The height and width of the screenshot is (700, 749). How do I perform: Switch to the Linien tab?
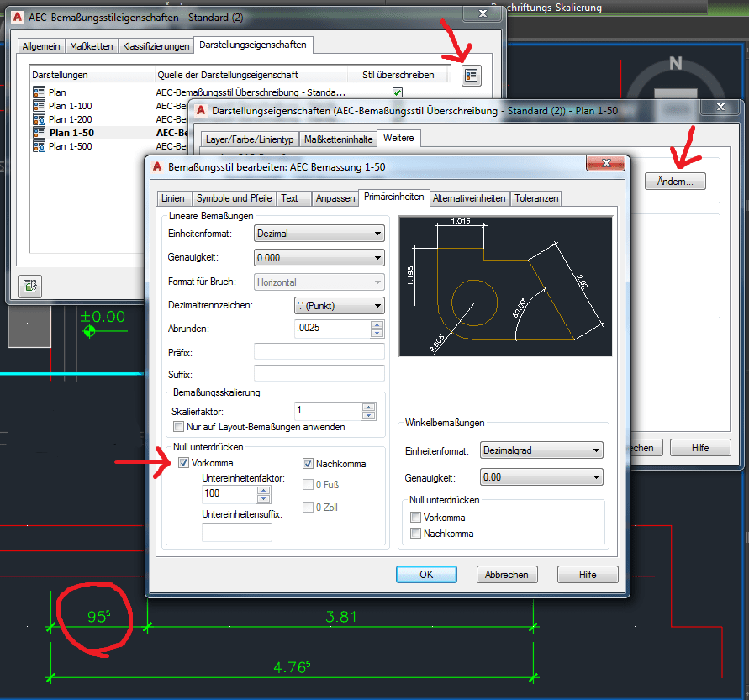point(173,198)
